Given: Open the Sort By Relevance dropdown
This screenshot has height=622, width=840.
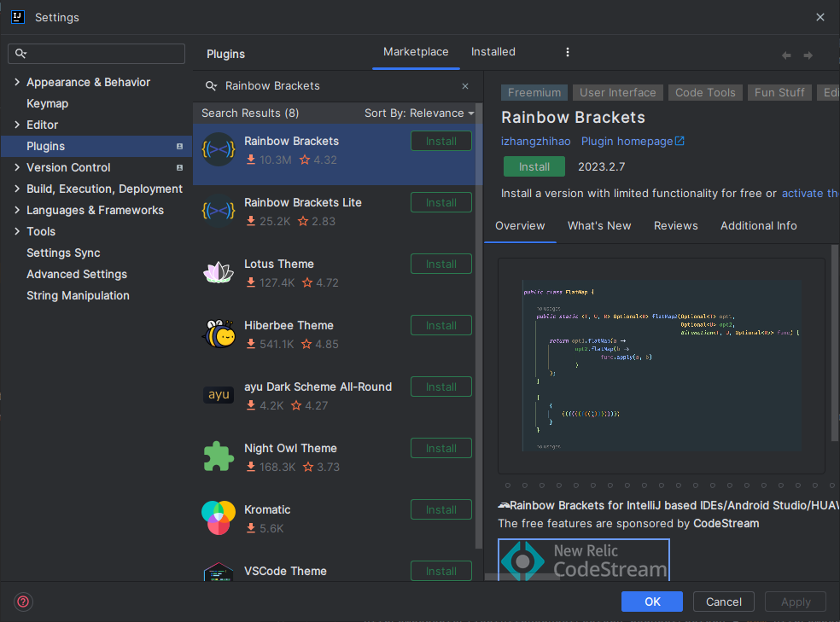Looking at the screenshot, I should click(419, 113).
